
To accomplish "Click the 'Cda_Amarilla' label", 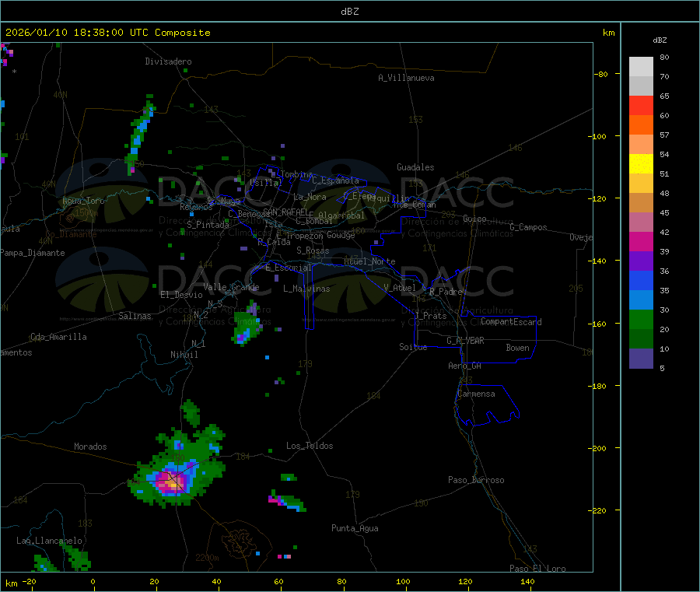I will [58, 337].
